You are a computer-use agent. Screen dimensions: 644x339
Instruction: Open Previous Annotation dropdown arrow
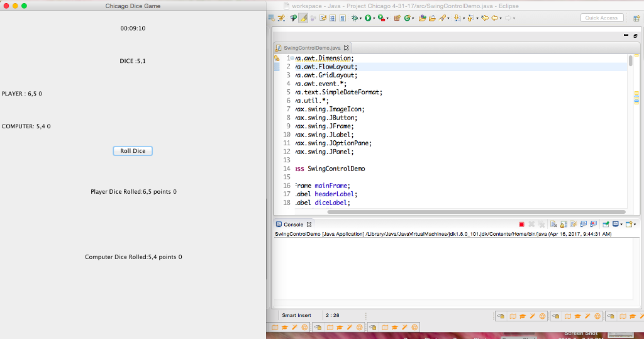(477, 18)
